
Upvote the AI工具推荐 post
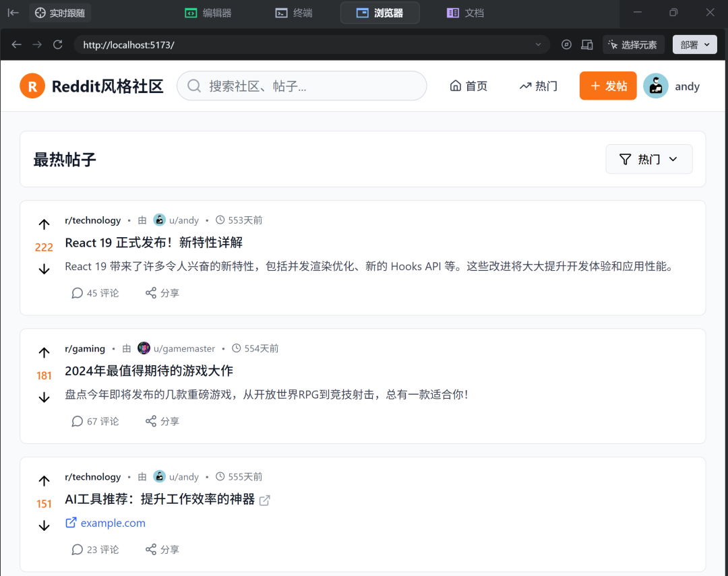click(44, 481)
